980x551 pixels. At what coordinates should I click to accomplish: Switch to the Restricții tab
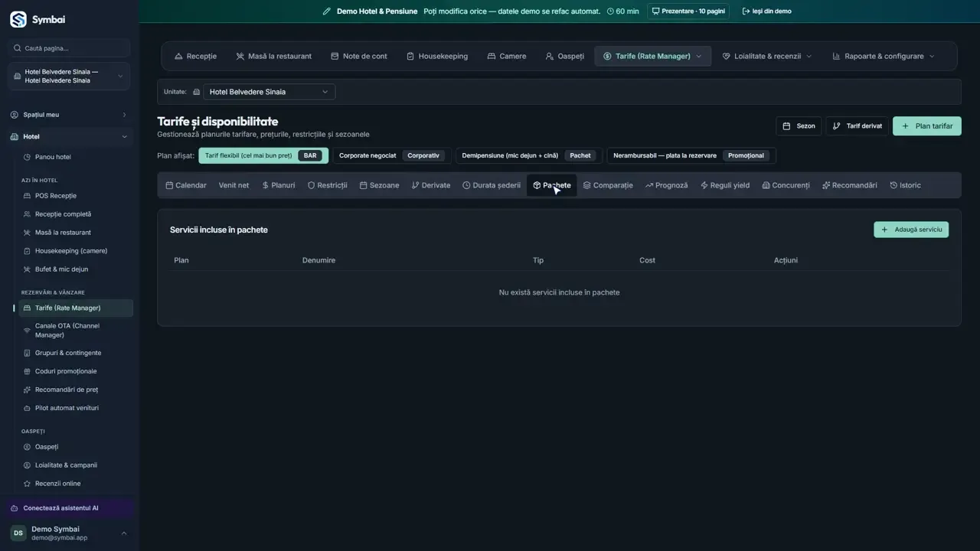(327, 185)
